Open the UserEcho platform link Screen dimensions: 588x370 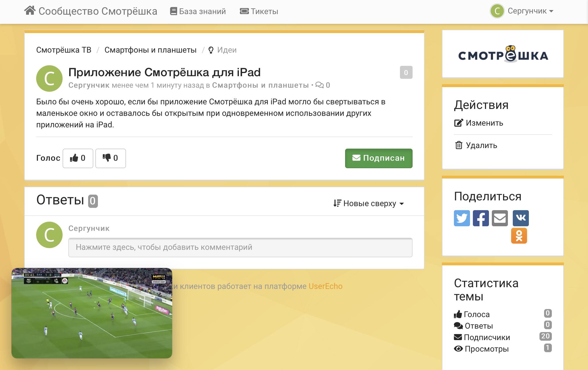[x=326, y=286]
